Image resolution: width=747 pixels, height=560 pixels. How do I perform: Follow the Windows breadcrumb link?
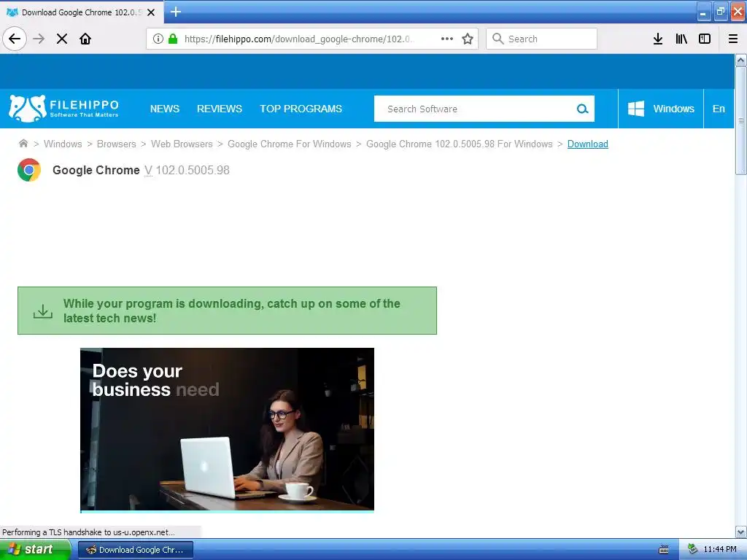(63, 144)
